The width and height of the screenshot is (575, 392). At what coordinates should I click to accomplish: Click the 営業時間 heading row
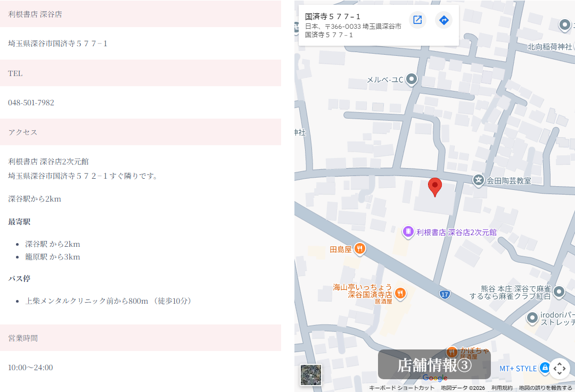(141, 338)
